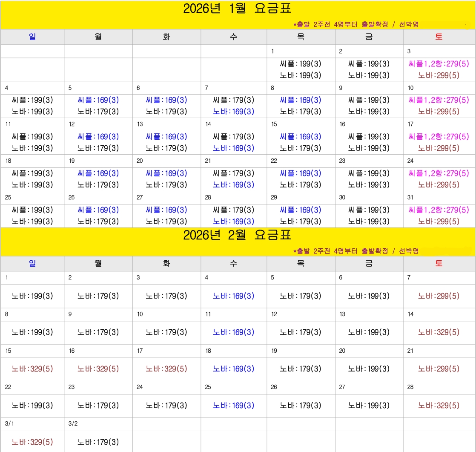Screen dimensions: 476x452
Task: Select February 4 노바:169(3) price
Action: coord(233,296)
